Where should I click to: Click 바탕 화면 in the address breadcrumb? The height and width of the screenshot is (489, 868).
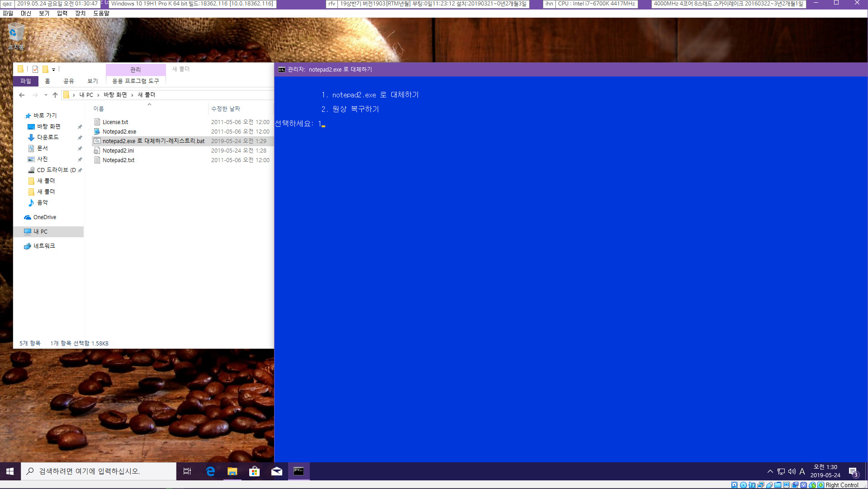[115, 95]
